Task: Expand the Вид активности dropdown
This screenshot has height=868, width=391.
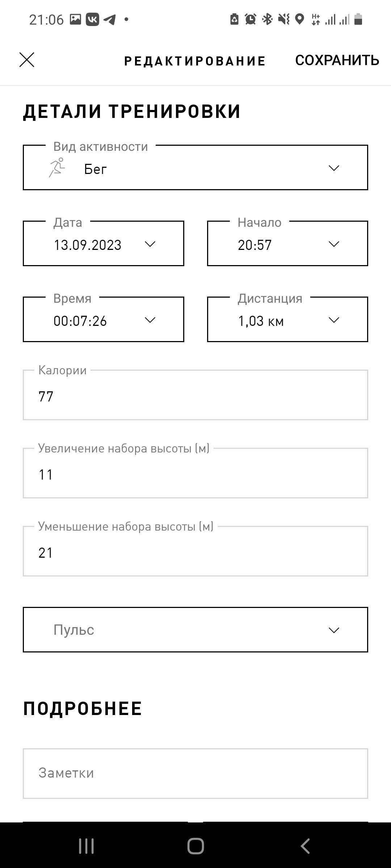Action: point(195,167)
